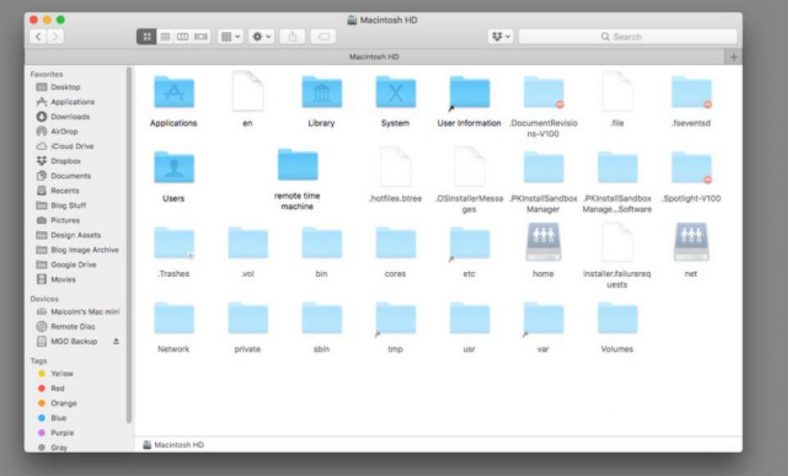Image resolution: width=788 pixels, height=476 pixels.
Task: Select the tmp alias folder
Action: coord(396,319)
